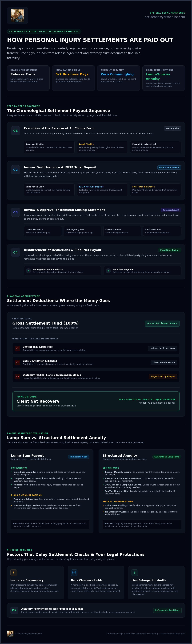Viewport: 192px width, 644px height.
Task: Open the accidentlawyershotline.com header link
Action: click(164, 17)
